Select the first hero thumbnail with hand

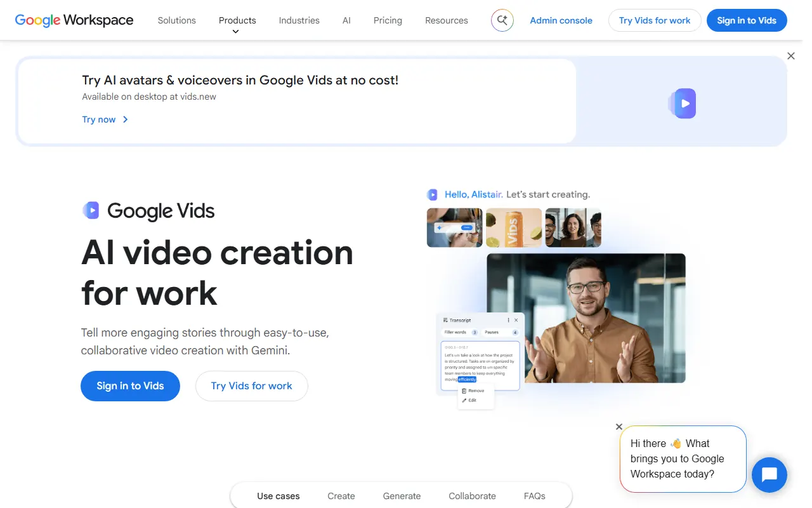(455, 227)
